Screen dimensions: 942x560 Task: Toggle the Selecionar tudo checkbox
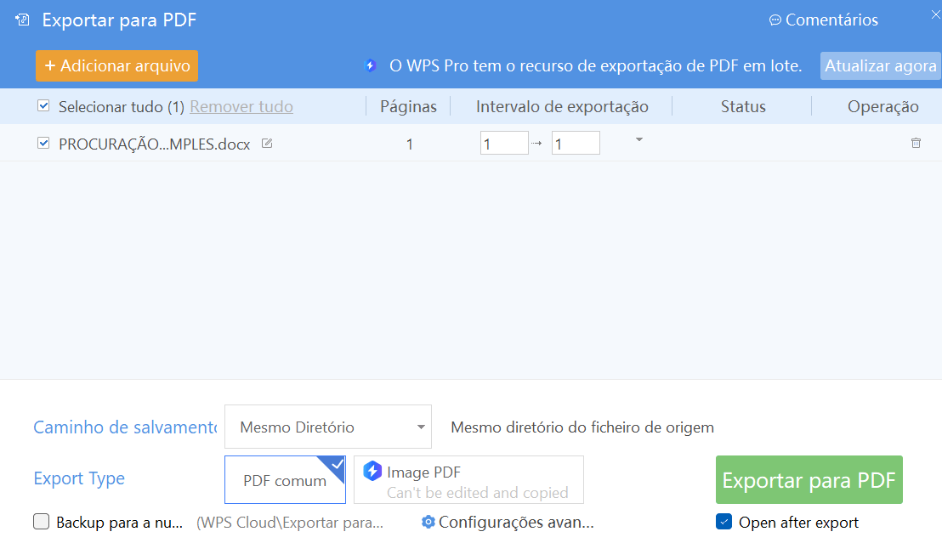pyautogui.click(x=43, y=106)
